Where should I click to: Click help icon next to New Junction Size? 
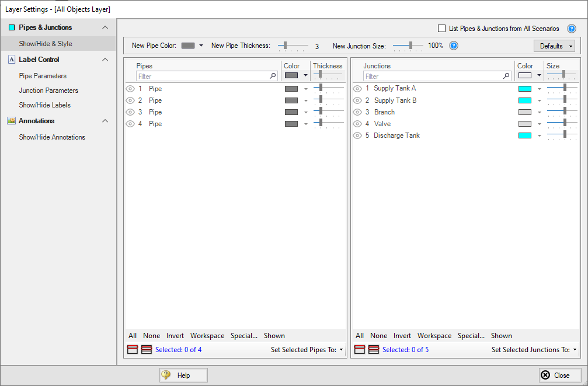(454, 46)
